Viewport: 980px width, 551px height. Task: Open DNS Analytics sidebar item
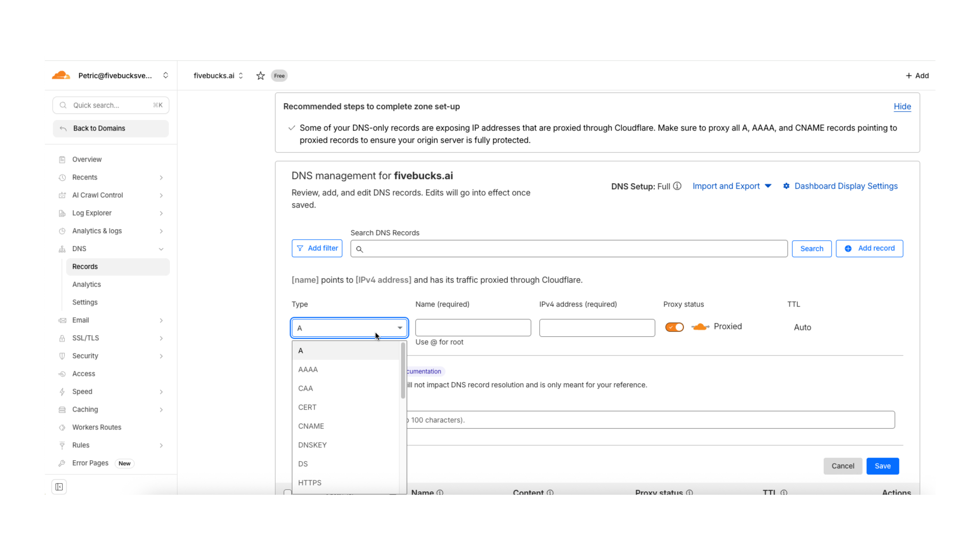pyautogui.click(x=87, y=285)
